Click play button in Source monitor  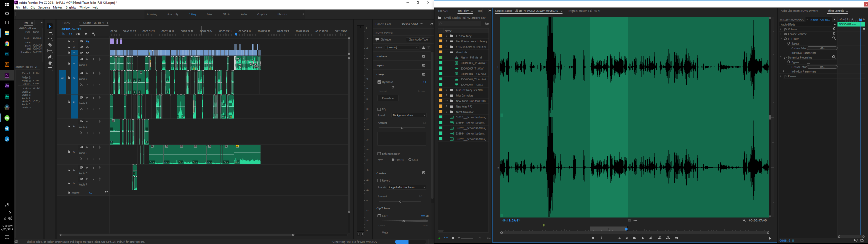(634, 238)
